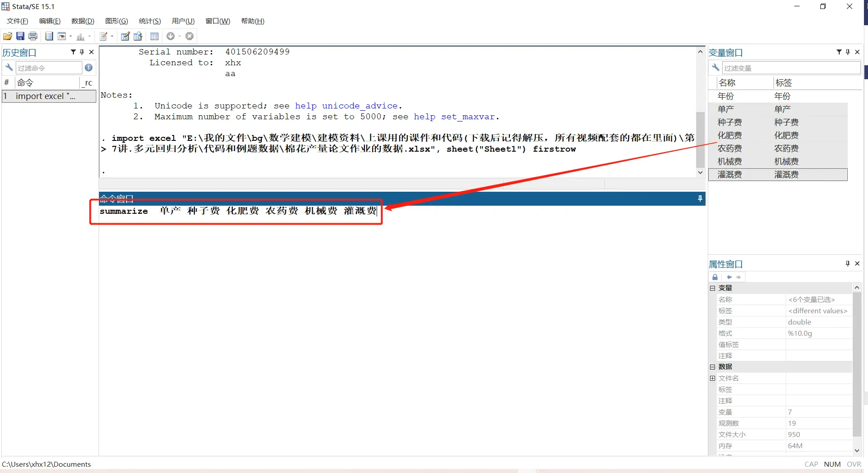Click the Results window scroll up arrow
Screen dimensions: 868x473
(x=700, y=52)
